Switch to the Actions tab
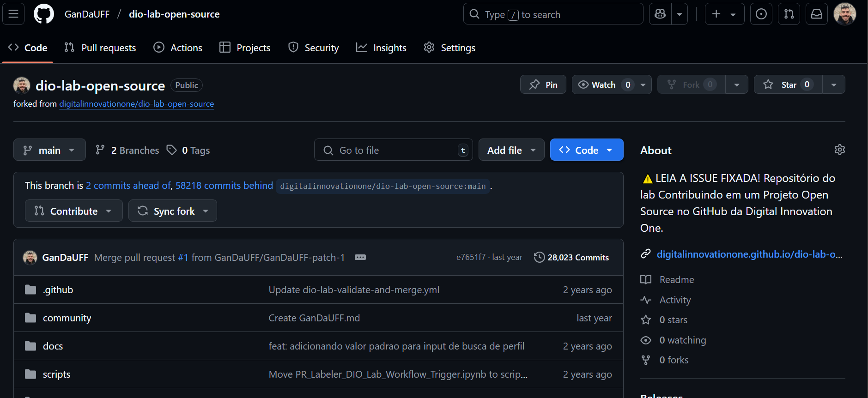 pyautogui.click(x=178, y=48)
